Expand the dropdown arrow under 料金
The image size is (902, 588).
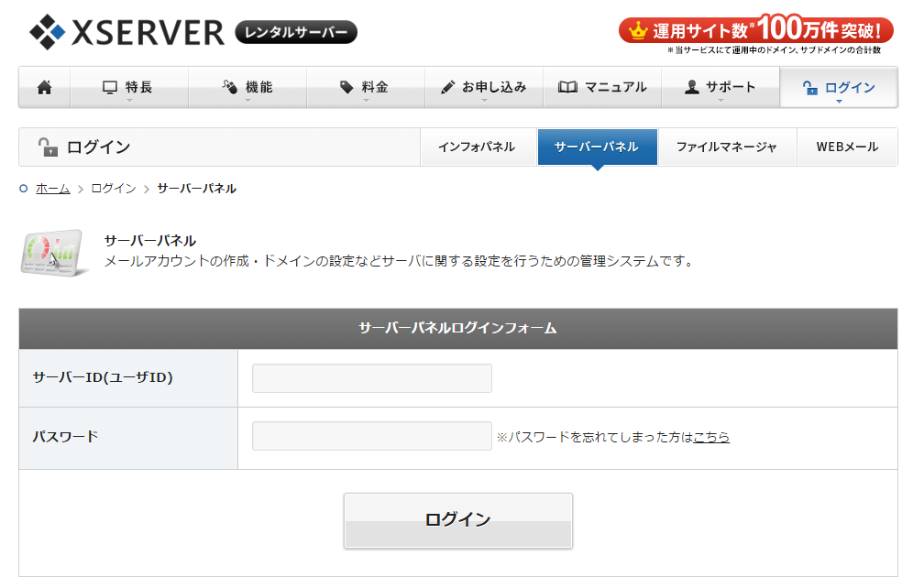pyautogui.click(x=366, y=101)
